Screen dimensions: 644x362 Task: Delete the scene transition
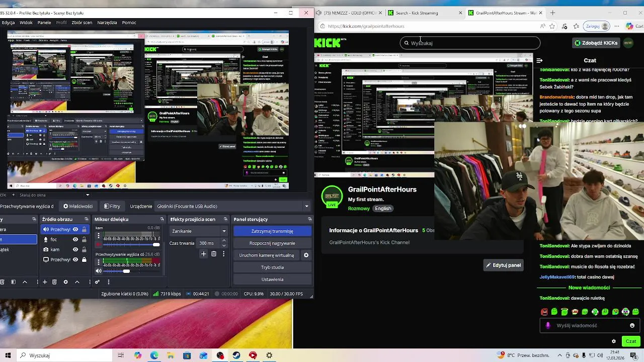point(214,254)
